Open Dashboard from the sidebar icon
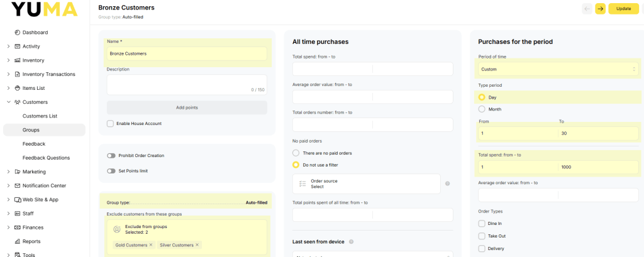 [x=17, y=33]
